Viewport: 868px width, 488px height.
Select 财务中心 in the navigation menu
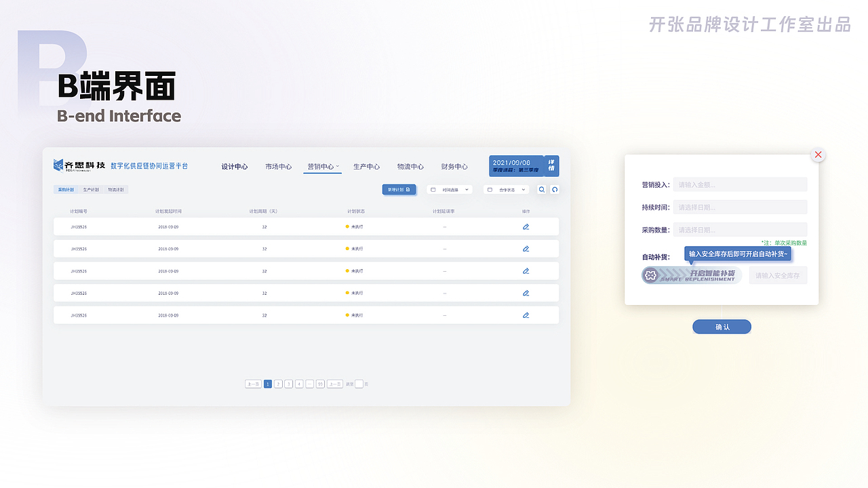click(454, 166)
